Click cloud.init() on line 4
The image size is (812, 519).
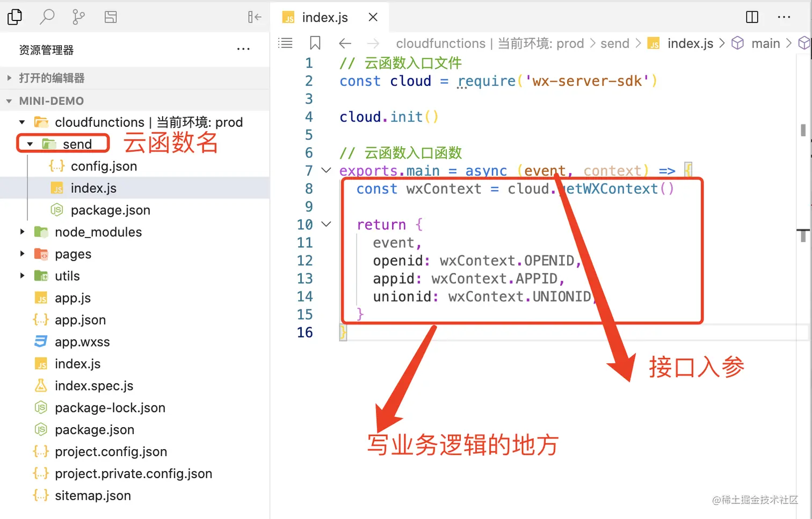pos(389,117)
